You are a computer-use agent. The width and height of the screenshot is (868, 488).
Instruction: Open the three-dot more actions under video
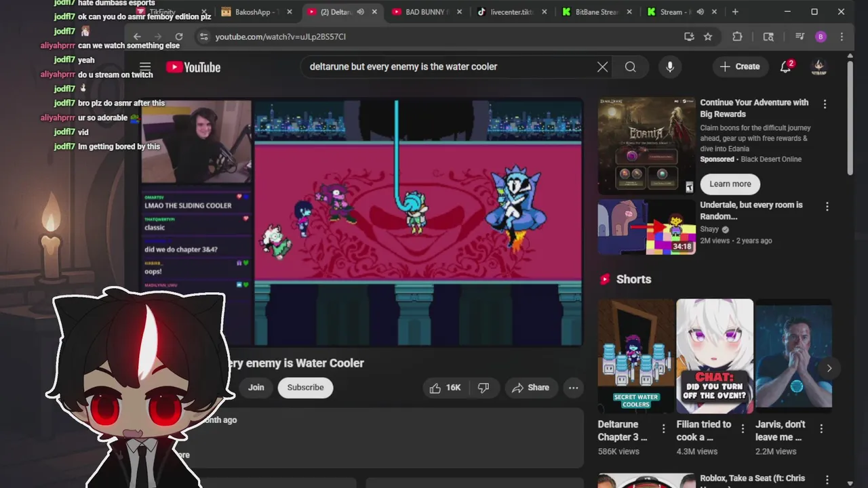[573, 388]
